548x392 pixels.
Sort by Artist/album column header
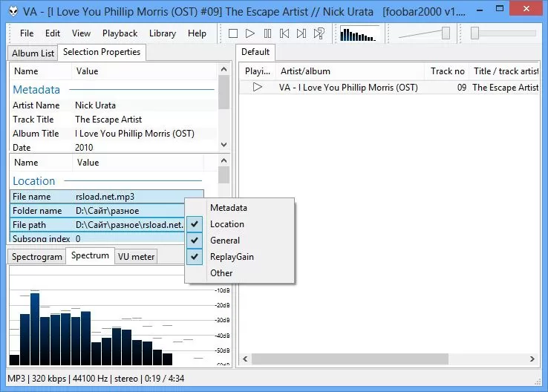point(350,71)
